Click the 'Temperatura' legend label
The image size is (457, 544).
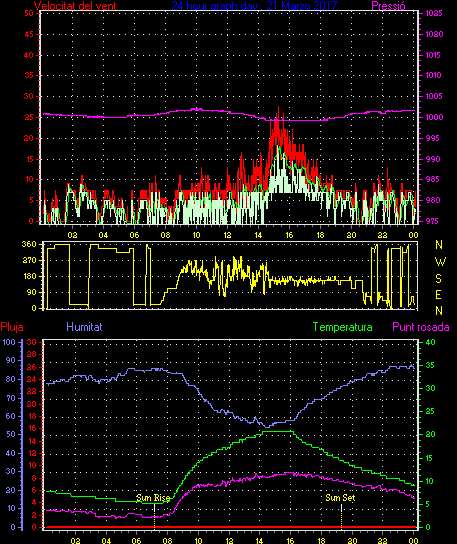(x=342, y=327)
